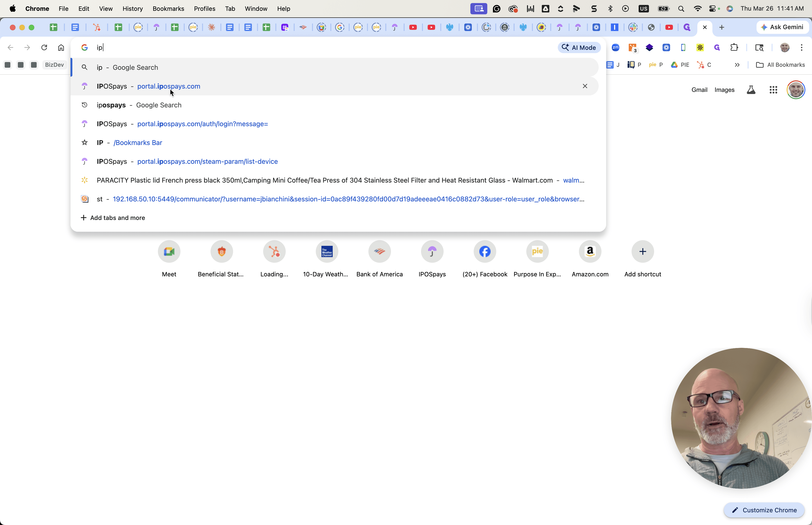Screen dimensions: 812x525
Task: Open the History menu
Action: 133,8
